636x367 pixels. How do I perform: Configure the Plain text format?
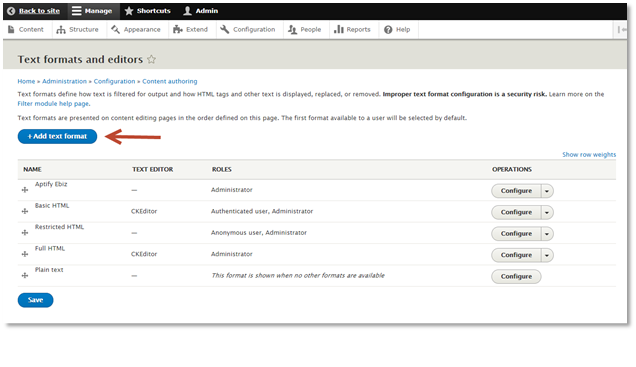[x=516, y=277]
